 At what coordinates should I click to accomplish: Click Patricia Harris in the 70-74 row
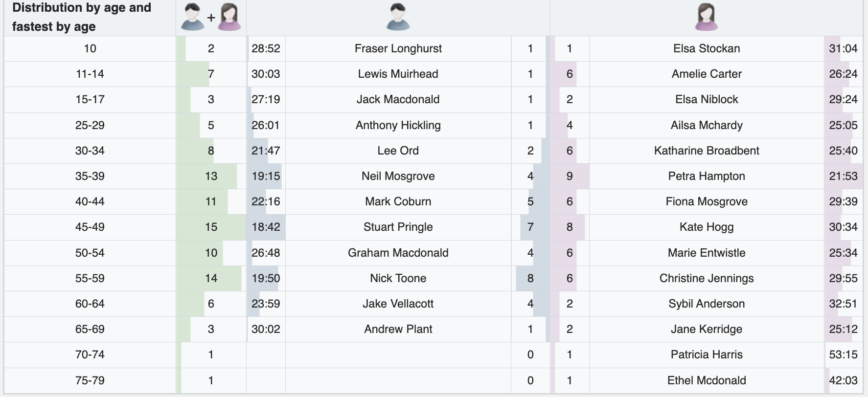(x=706, y=354)
